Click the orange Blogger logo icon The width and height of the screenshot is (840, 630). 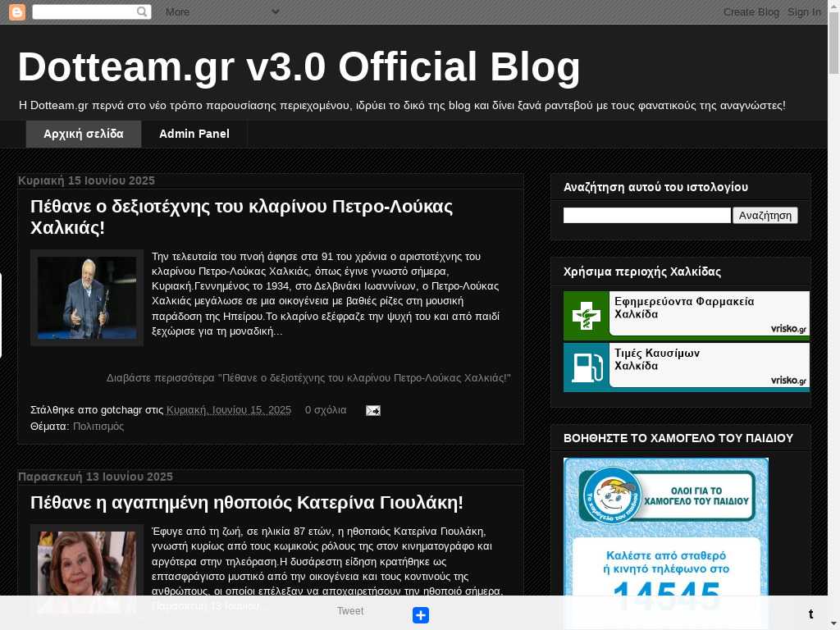[x=17, y=11]
